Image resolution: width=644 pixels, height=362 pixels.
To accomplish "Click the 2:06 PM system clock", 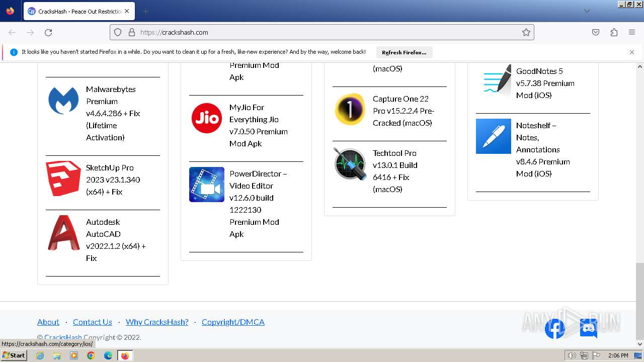I will [618, 355].
